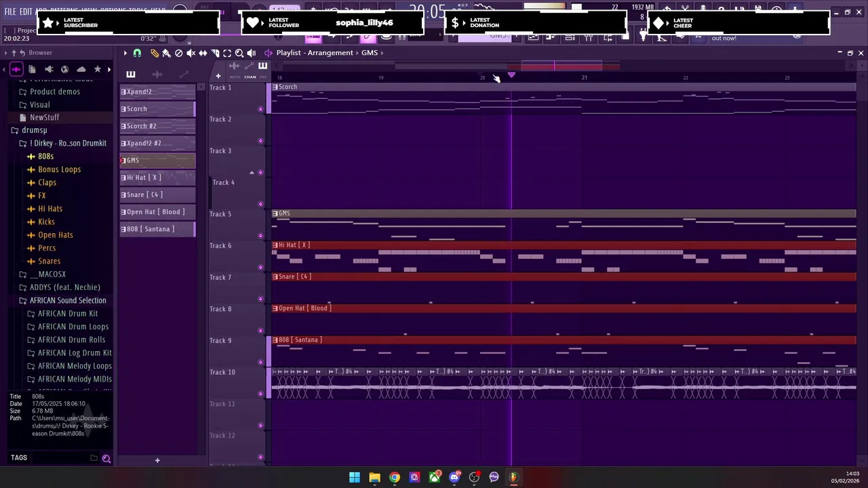Toggle the playlist snap magnet icon
Screen dimensions: 868x488
137,53
